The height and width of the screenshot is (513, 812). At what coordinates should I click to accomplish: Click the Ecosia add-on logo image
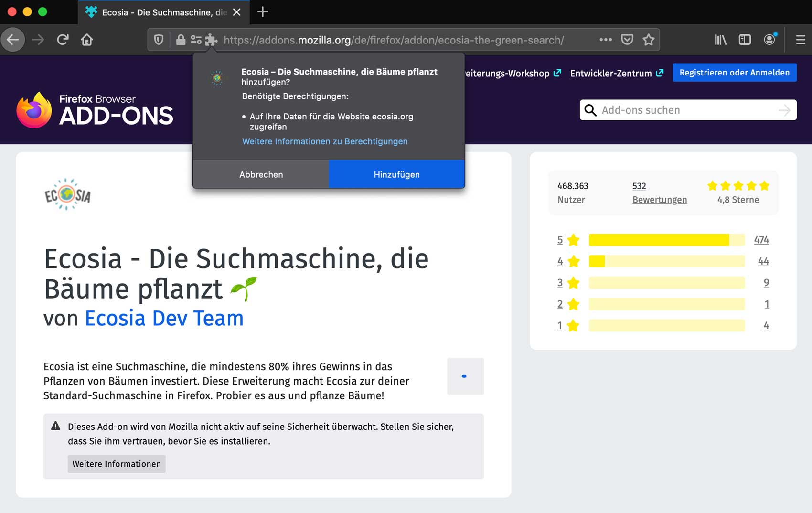[67, 194]
